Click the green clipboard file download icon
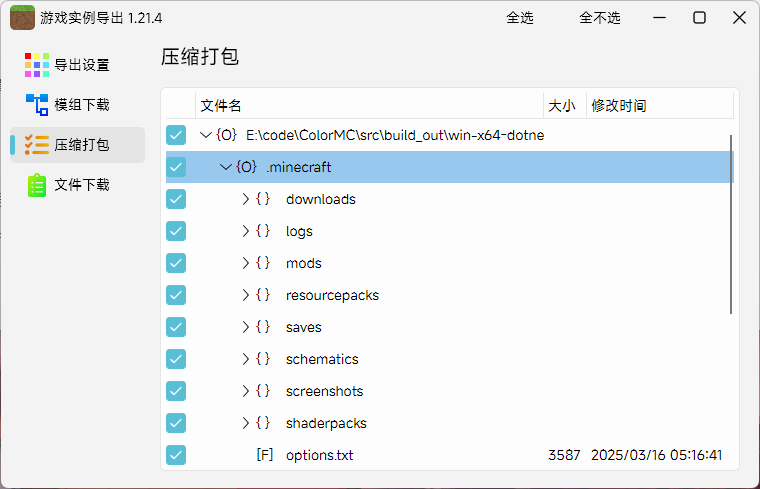Image resolution: width=760 pixels, height=489 pixels. (37, 185)
